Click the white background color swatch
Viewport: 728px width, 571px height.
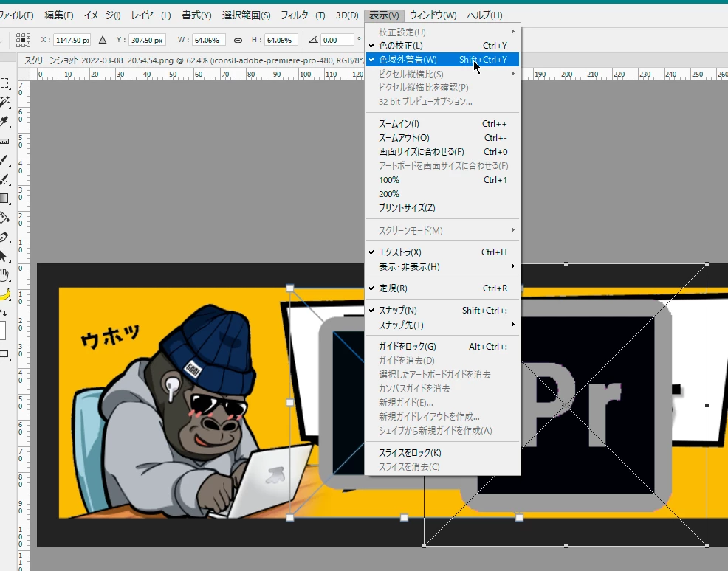click(x=2, y=331)
